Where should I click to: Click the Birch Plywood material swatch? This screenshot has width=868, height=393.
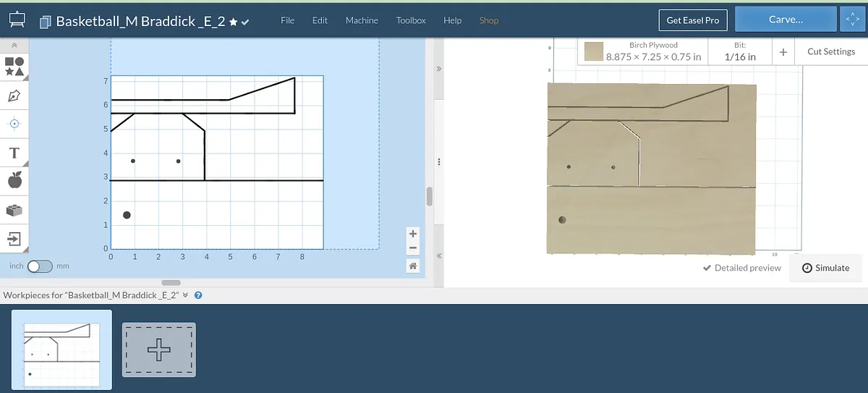point(594,51)
